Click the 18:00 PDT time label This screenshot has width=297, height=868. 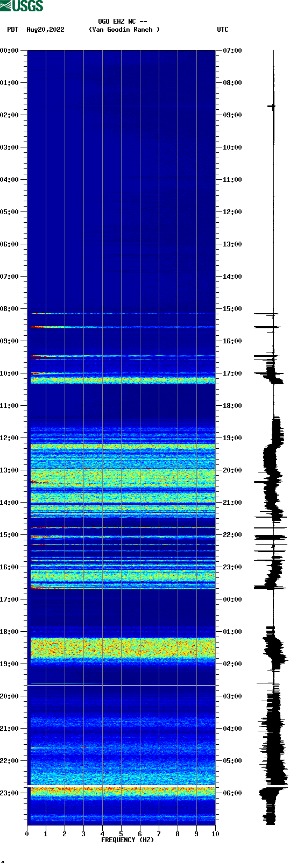point(9,632)
